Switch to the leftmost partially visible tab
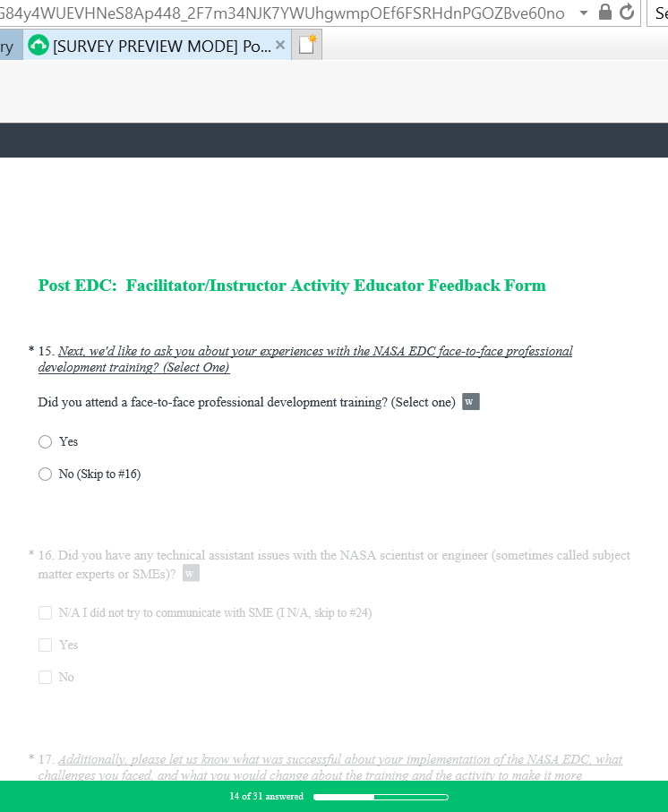Image resolution: width=668 pixels, height=812 pixels. point(9,46)
